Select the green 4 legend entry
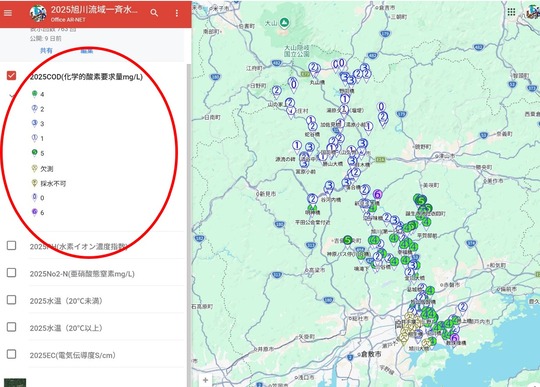The height and width of the screenshot is (387, 540). (x=38, y=94)
